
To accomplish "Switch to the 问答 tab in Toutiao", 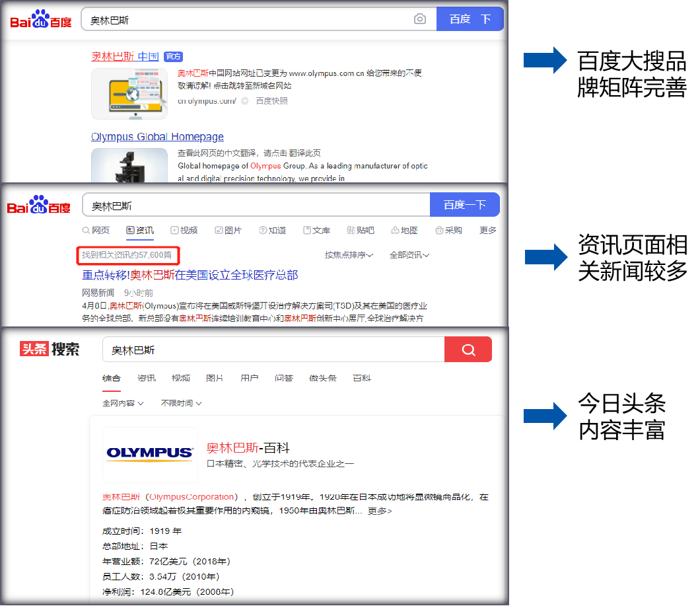I will click(x=284, y=378).
